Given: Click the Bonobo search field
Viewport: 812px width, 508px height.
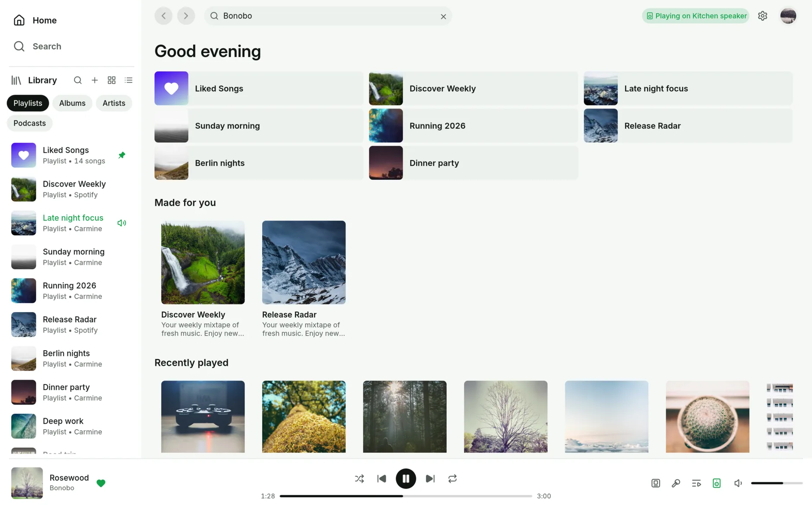Looking at the screenshot, I should click(x=328, y=16).
